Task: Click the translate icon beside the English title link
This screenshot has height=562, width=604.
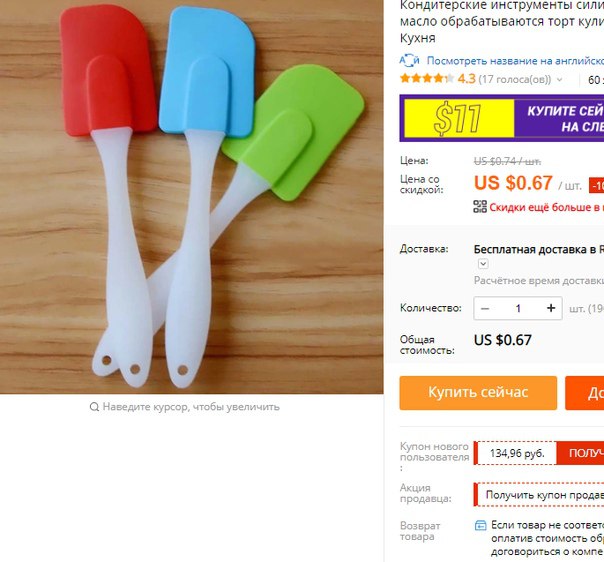Action: [409, 60]
